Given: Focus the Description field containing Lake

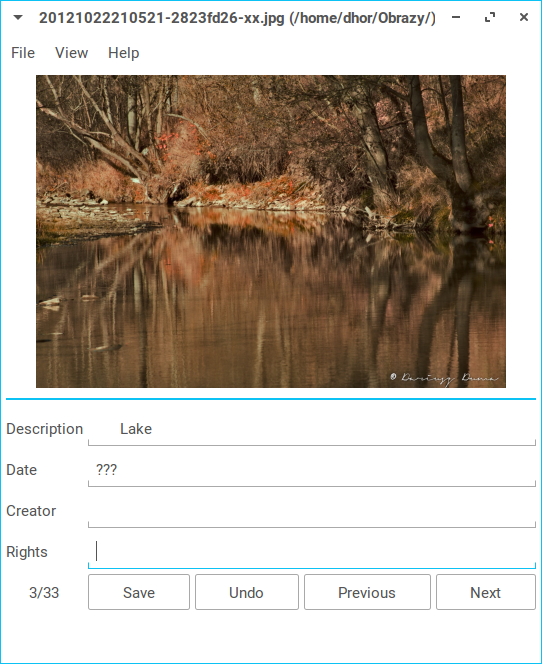Looking at the screenshot, I should pyautogui.click(x=312, y=429).
